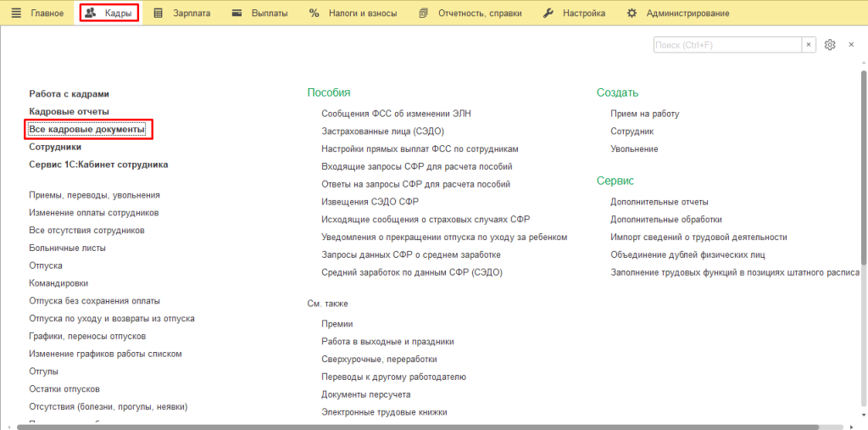868x430 pixels.
Task: Switch to the Выплаты section
Action: [x=270, y=13]
